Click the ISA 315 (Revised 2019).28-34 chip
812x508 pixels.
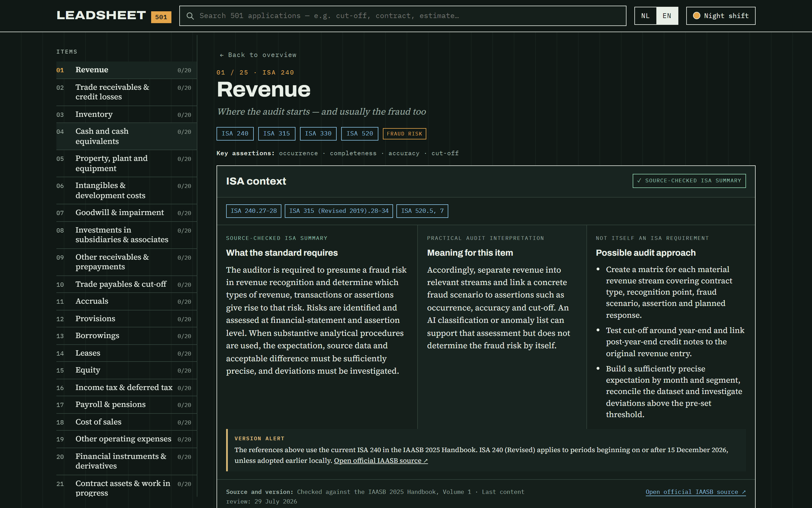point(339,211)
